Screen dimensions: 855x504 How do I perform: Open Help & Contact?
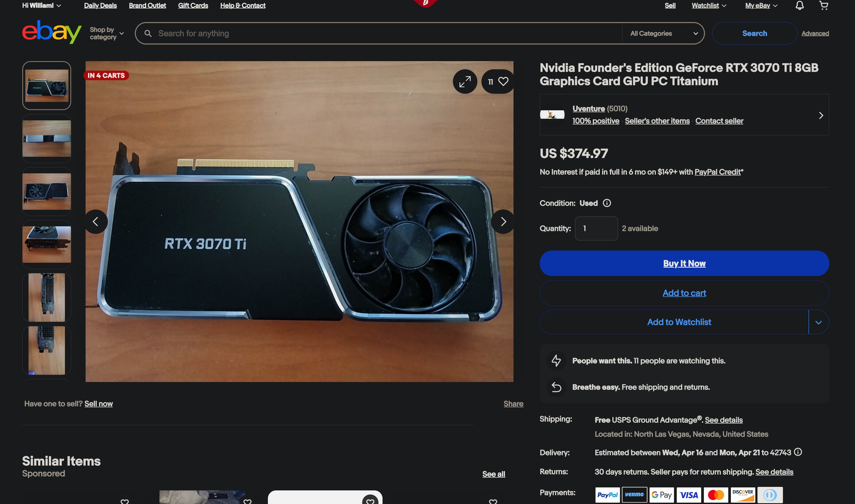pos(243,5)
